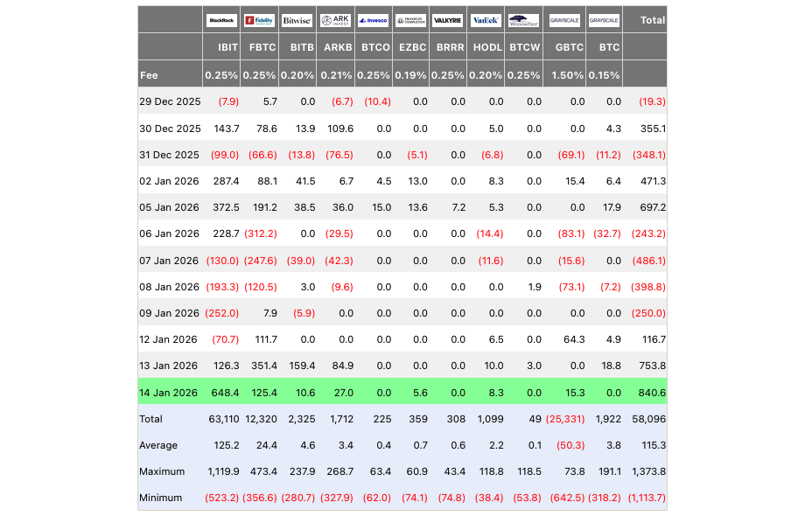Click the Valkyrie logo
The height and width of the screenshot is (516, 812).
[448, 20]
